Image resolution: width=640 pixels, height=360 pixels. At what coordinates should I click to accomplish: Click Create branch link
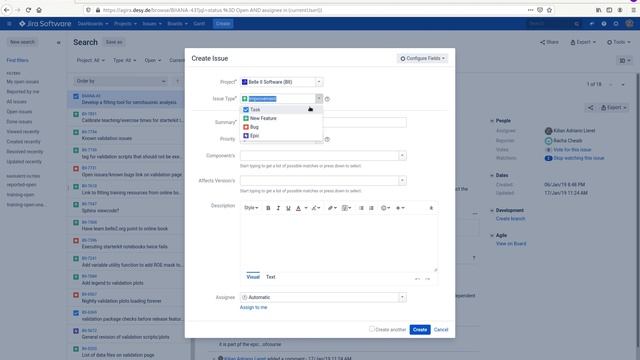tap(510, 219)
